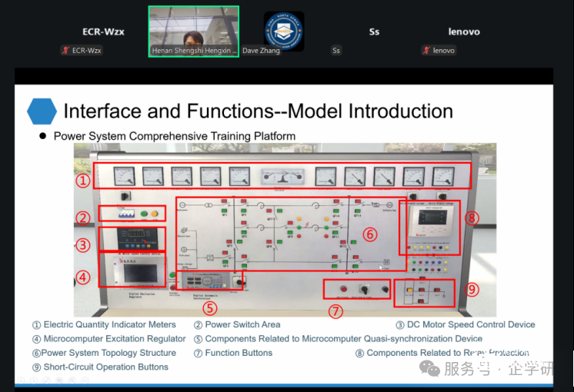Viewport: 574px width, 392px height.
Task: Click the blue hexagon beside the slide title
Action: 42,111
